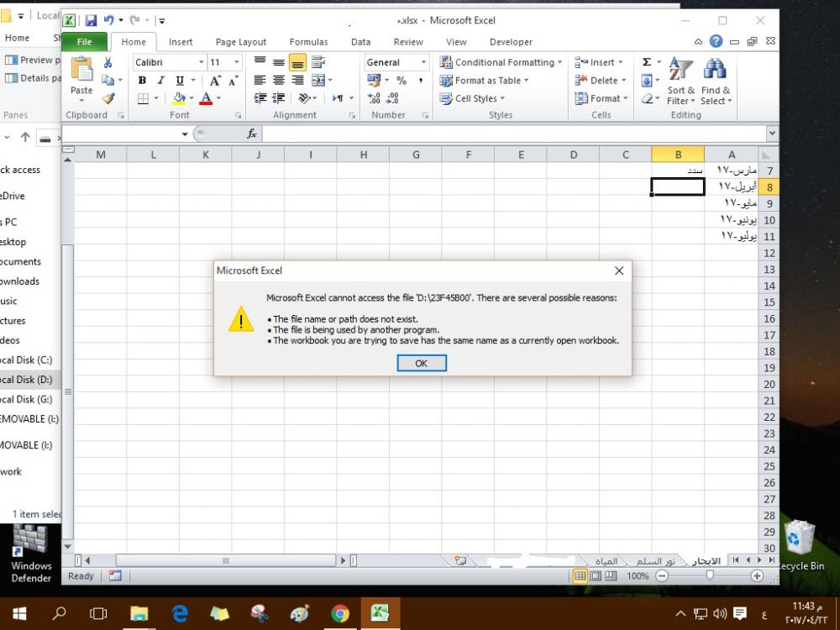Viewport: 840px width, 630px height.
Task: Open Google Chrome from the taskbar
Action: tap(340, 613)
